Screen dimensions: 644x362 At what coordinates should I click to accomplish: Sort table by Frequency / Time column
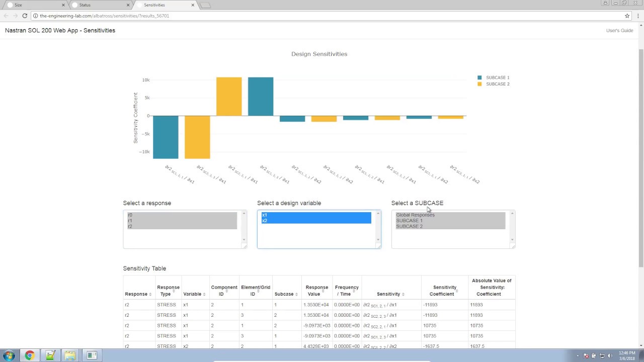coord(347,291)
